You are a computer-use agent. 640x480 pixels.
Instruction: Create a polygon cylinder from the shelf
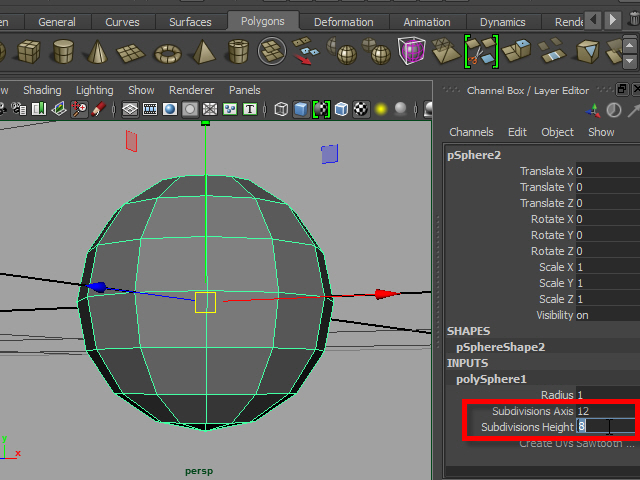coord(62,51)
